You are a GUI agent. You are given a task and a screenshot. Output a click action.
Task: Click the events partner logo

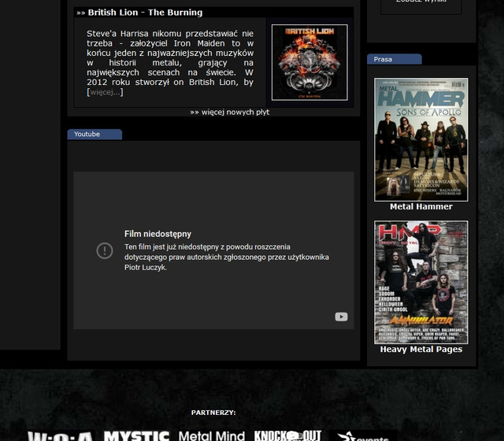pyautogui.click(x=363, y=436)
